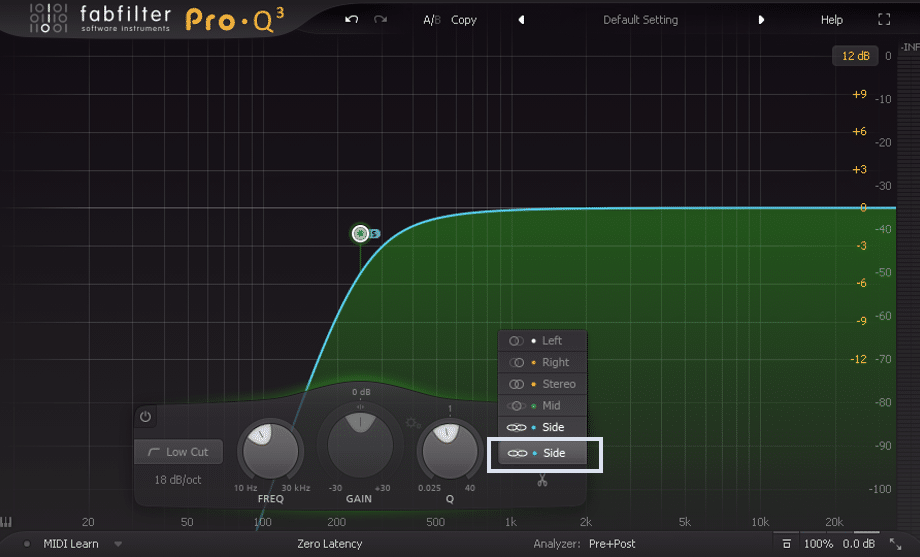The image size is (920, 557).
Task: Toggle the piano display icon
Action: (x=6, y=522)
